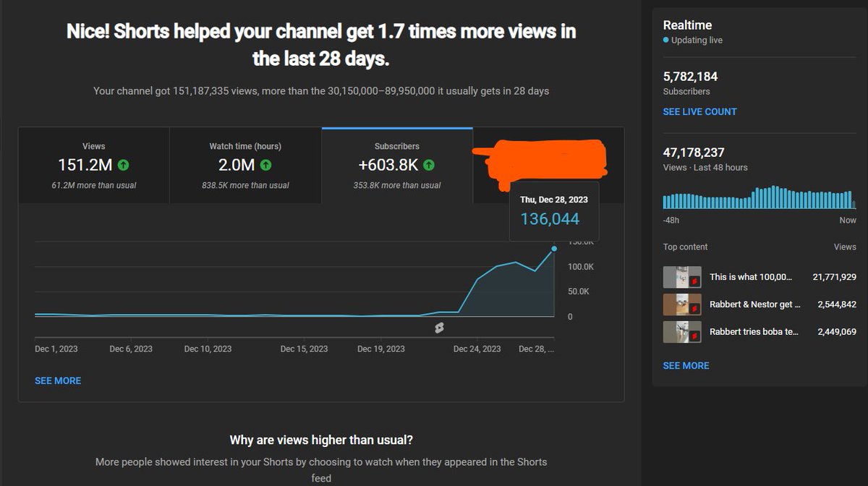The height and width of the screenshot is (486, 868).
Task: Click green up arrow next to +603.8K
Action: (x=429, y=166)
